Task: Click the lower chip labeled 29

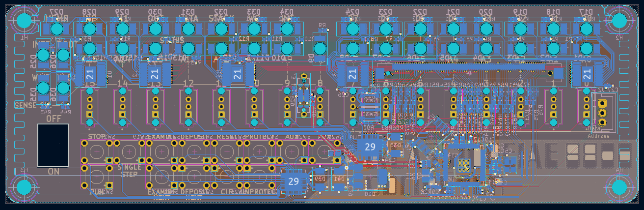Action: coord(294,181)
